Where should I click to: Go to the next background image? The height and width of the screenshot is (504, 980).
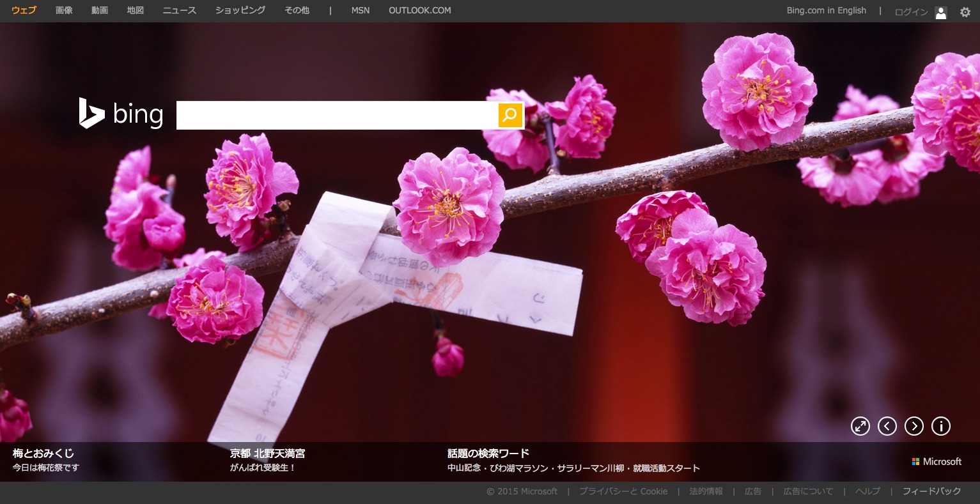(x=914, y=426)
